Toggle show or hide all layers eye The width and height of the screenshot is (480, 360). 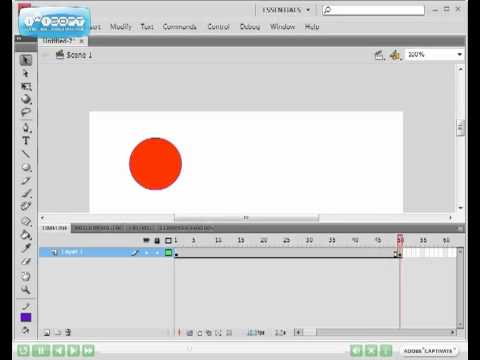tap(146, 240)
